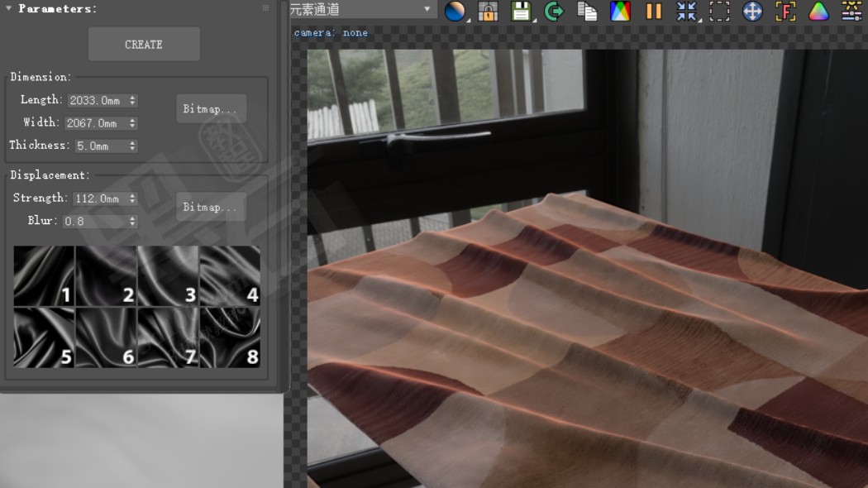The image size is (868, 488).
Task: Save the rendered image
Action: coord(523,12)
